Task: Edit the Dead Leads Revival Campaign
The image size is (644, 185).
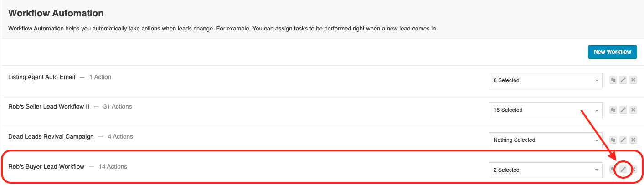Action: (x=623, y=140)
